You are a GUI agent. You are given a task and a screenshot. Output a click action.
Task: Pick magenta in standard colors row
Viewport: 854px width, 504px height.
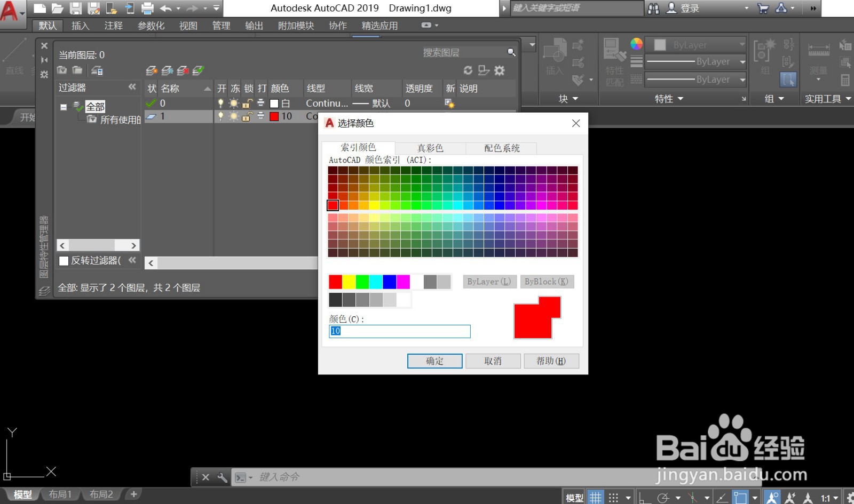point(403,282)
